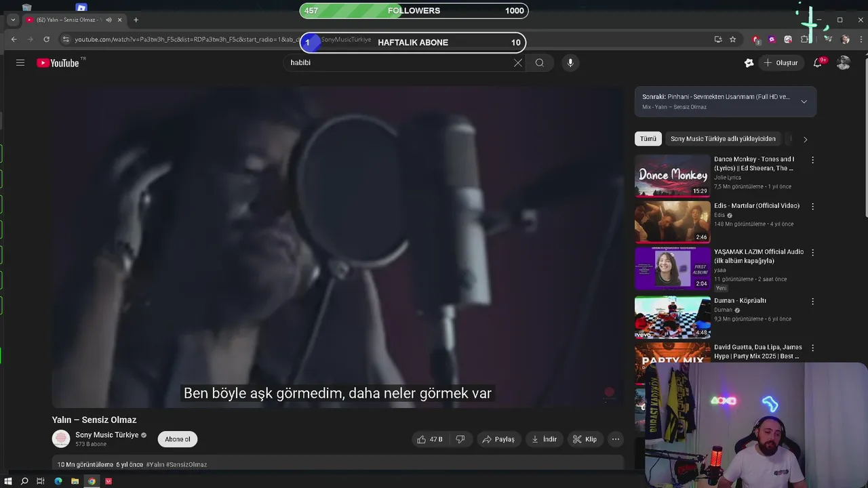
Task: Open more actions for YAŞAMAK LAZIM video
Action: [812, 252]
